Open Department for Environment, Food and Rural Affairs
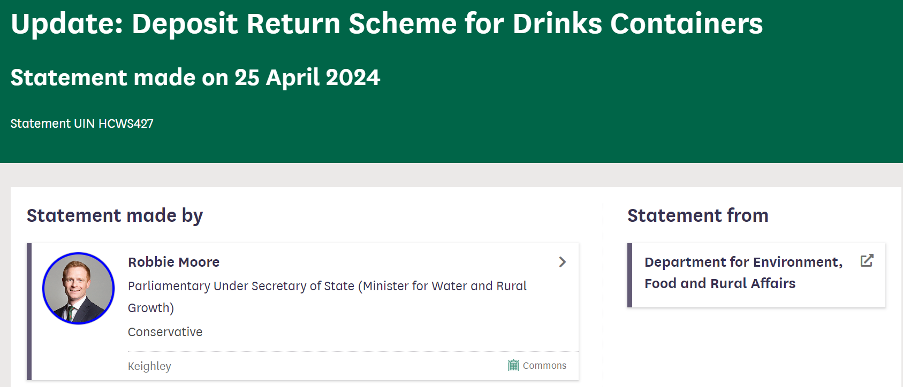904x388 pixels. click(743, 273)
